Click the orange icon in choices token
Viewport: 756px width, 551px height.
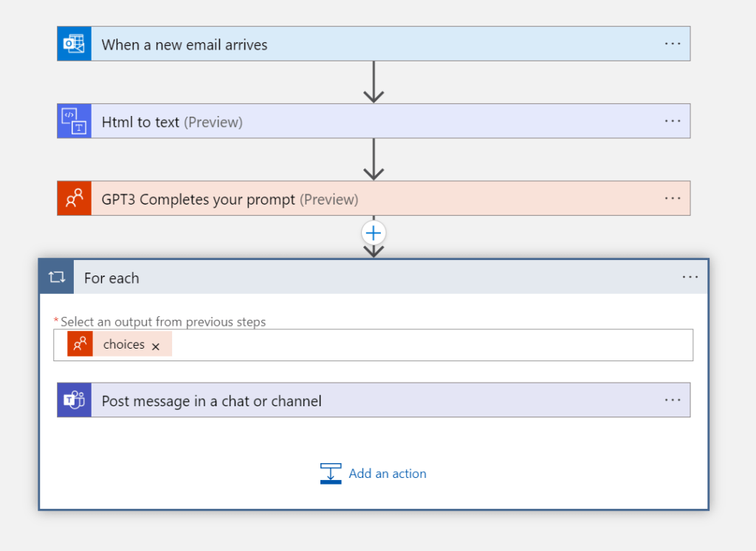click(x=80, y=344)
